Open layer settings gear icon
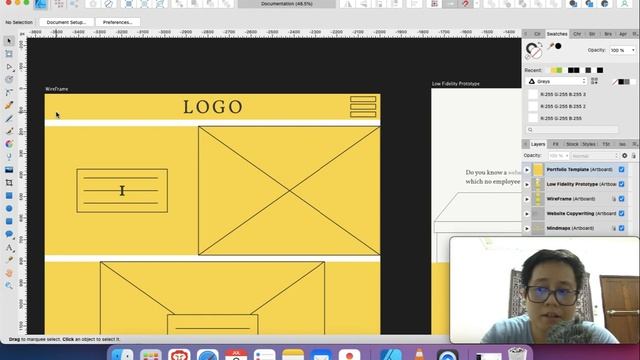 coord(624,156)
